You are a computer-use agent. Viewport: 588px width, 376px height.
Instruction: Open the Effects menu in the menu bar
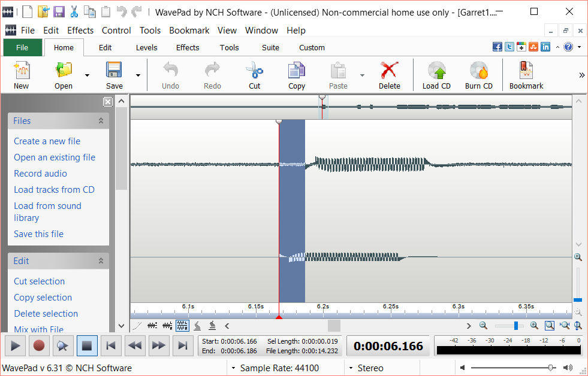[80, 31]
